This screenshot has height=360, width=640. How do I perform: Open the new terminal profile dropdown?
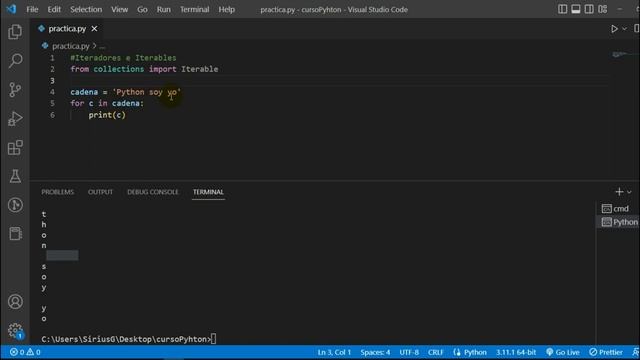[629, 192]
